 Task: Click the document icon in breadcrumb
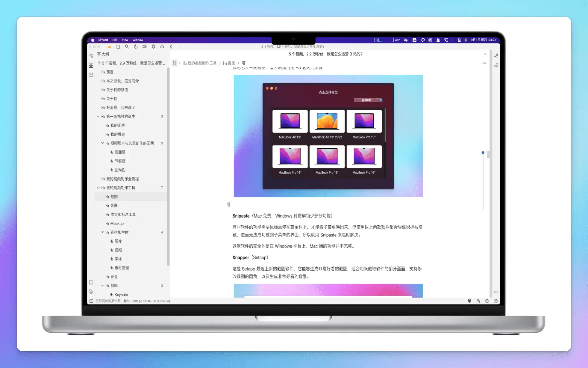click(174, 63)
